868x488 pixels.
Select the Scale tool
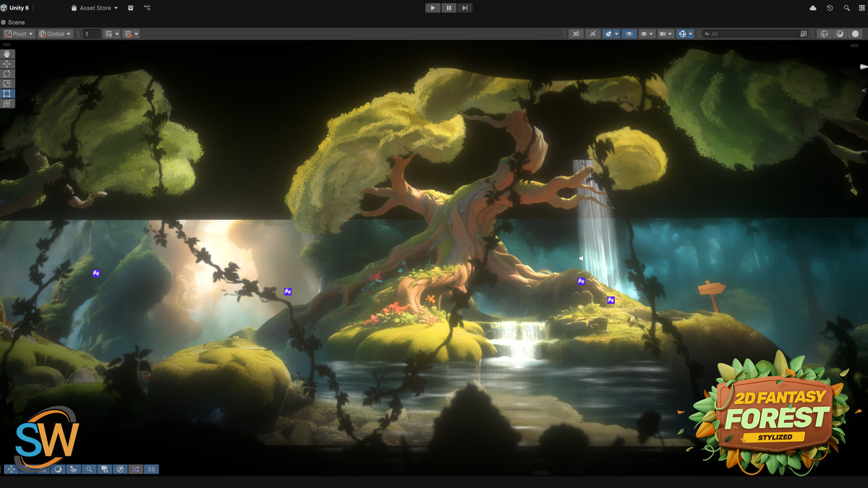(7, 84)
